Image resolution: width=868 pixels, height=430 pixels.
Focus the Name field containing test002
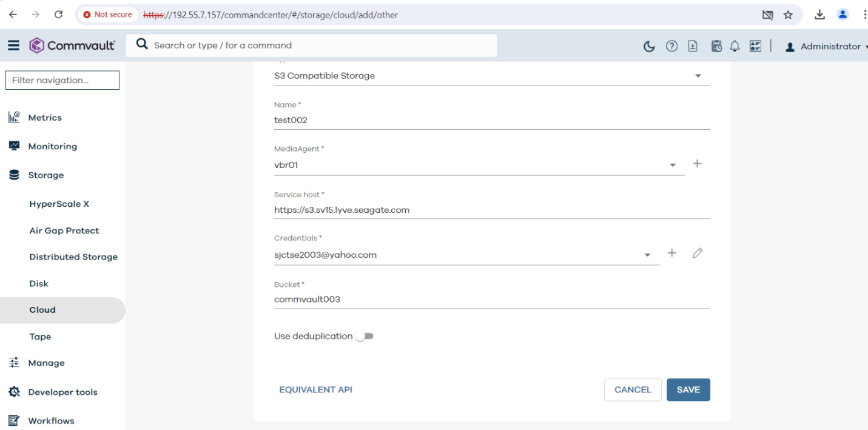click(x=492, y=120)
